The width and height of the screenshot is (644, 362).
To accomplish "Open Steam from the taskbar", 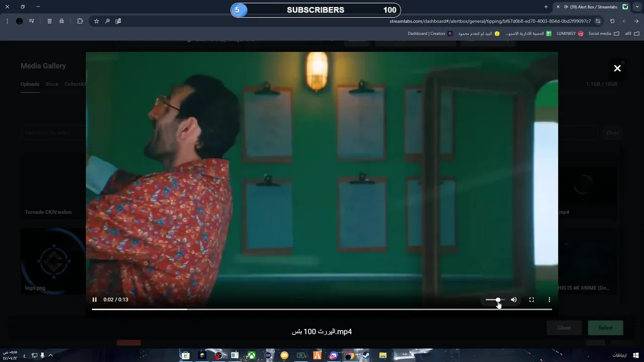I will tap(366, 355).
